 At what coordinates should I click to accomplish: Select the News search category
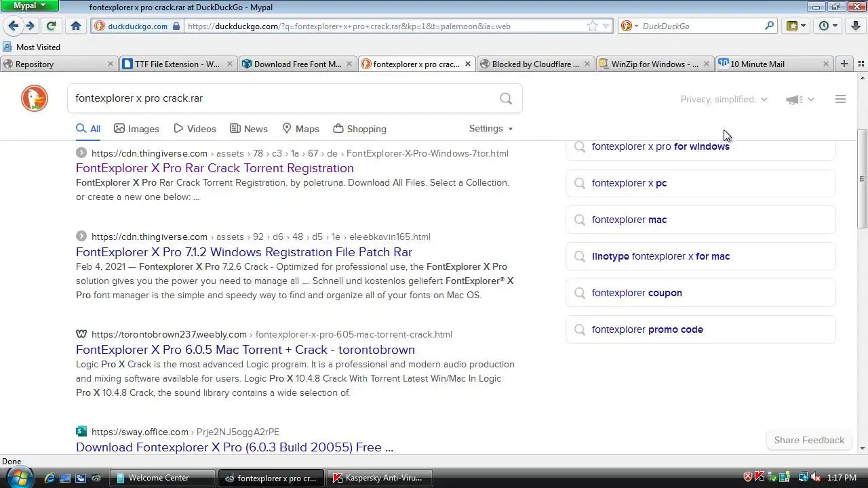point(248,129)
